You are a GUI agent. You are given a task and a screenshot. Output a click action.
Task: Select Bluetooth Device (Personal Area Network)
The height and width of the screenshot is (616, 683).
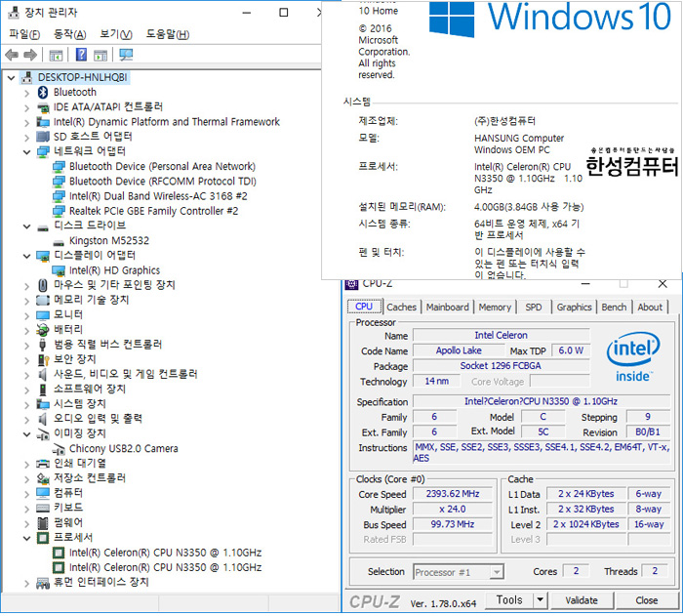coord(162,167)
